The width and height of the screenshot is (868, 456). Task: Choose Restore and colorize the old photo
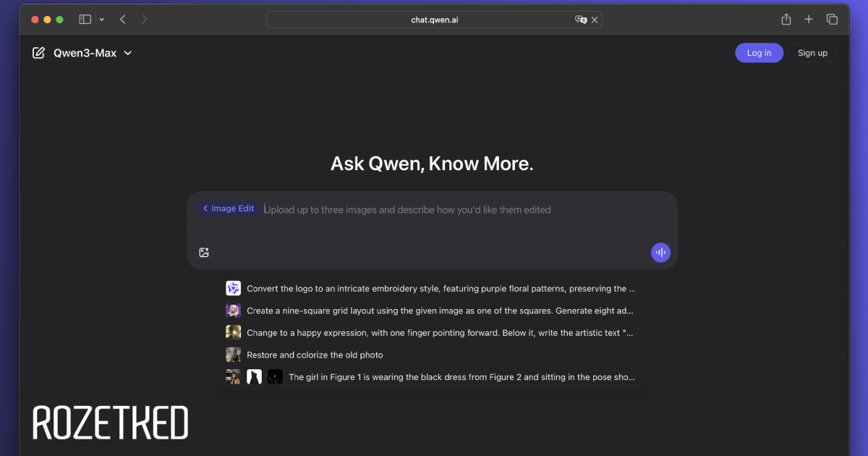coord(315,355)
